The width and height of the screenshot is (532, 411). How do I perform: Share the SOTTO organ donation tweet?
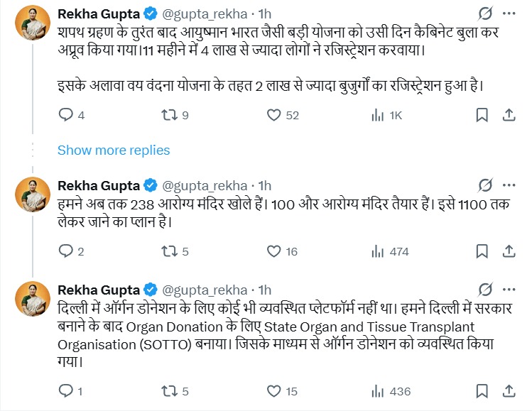click(x=509, y=390)
